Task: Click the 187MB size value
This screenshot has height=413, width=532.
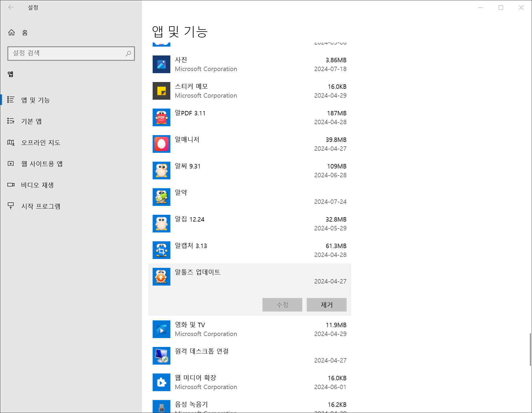Action: (337, 113)
